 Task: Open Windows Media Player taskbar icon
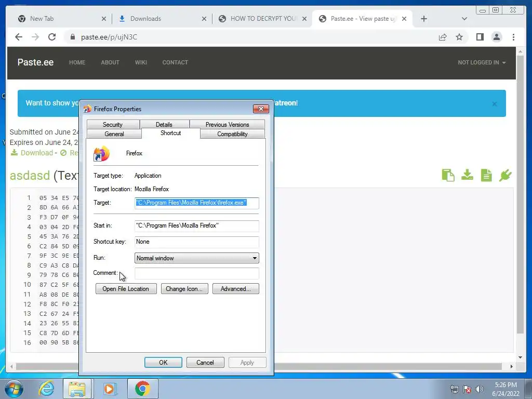pos(110,389)
